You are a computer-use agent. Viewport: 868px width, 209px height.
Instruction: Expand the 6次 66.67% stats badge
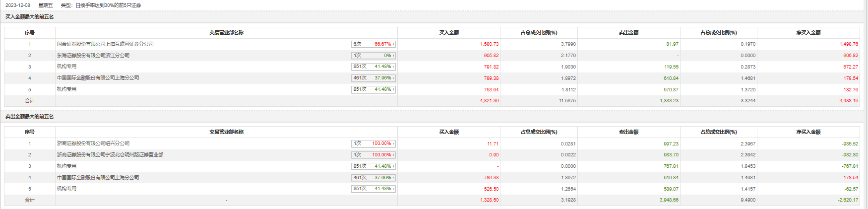click(x=373, y=44)
